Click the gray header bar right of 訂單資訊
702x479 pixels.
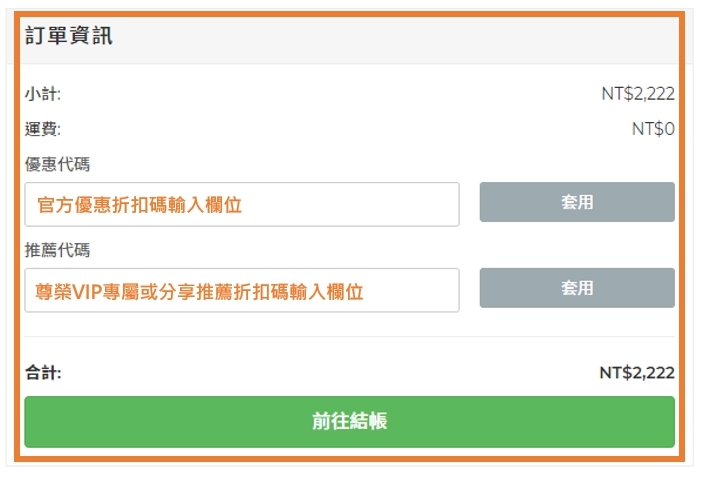(x=400, y=37)
